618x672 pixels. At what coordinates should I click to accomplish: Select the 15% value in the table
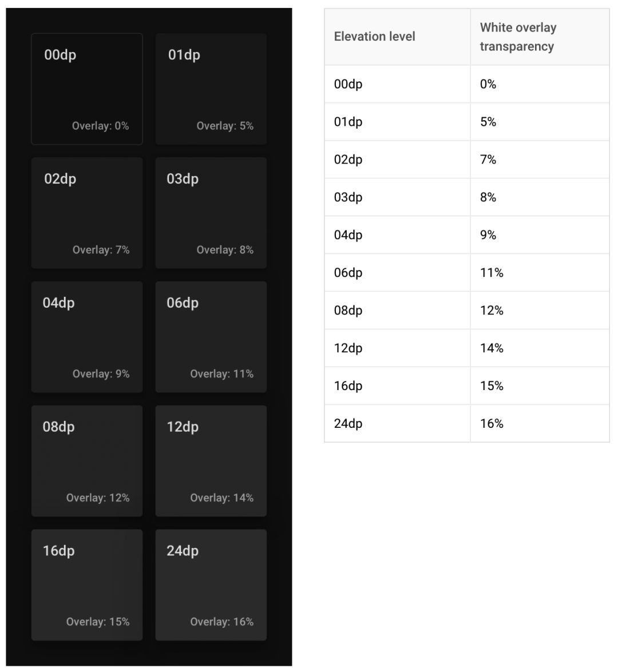[x=492, y=386]
